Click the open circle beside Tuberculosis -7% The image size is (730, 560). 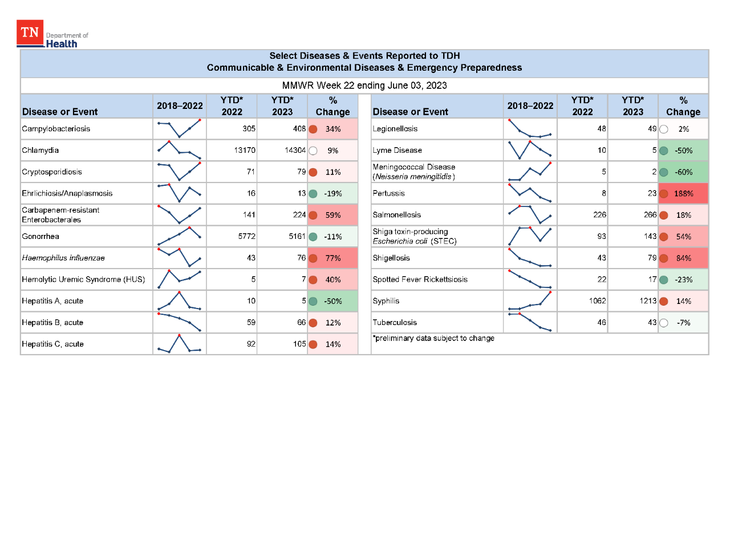(664, 322)
